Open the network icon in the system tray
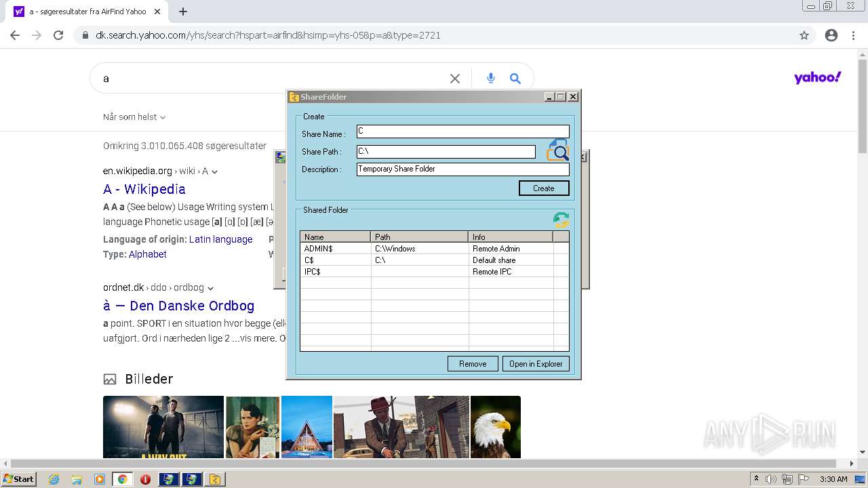The image size is (868, 488). click(x=787, y=479)
